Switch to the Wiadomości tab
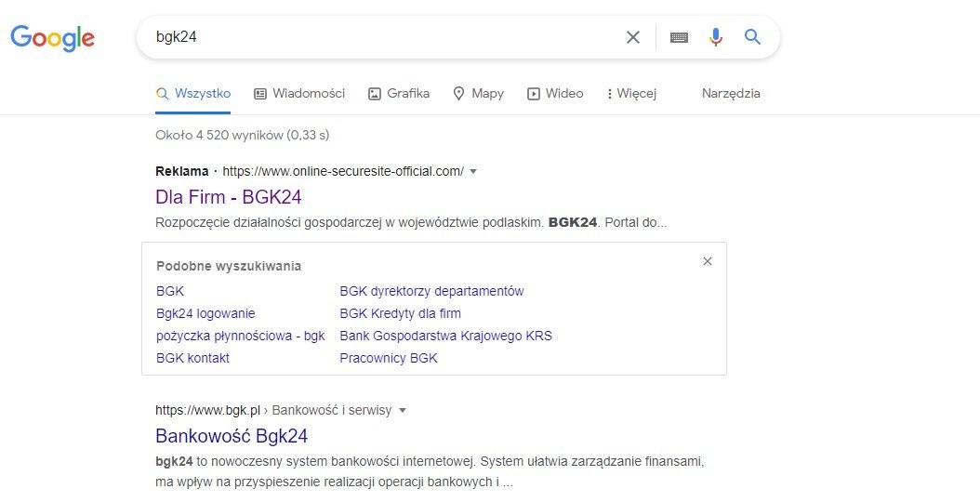 click(299, 93)
